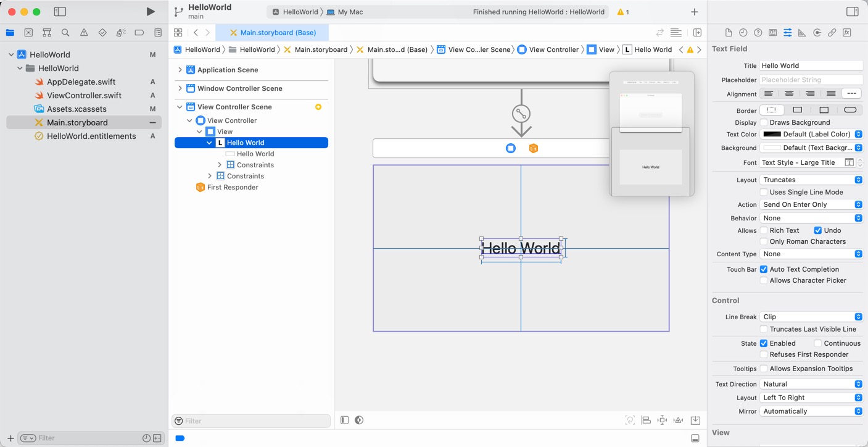This screenshot has height=447, width=868.
Task: Expand the Window Controller Scene
Action: click(180, 88)
